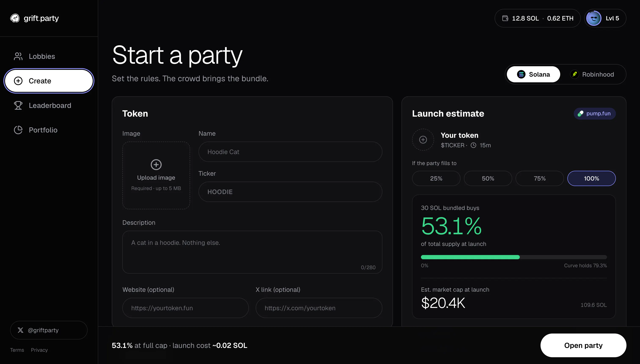This screenshot has height=364, width=640.
Task: Open the Privacy link
Action: click(x=39, y=350)
